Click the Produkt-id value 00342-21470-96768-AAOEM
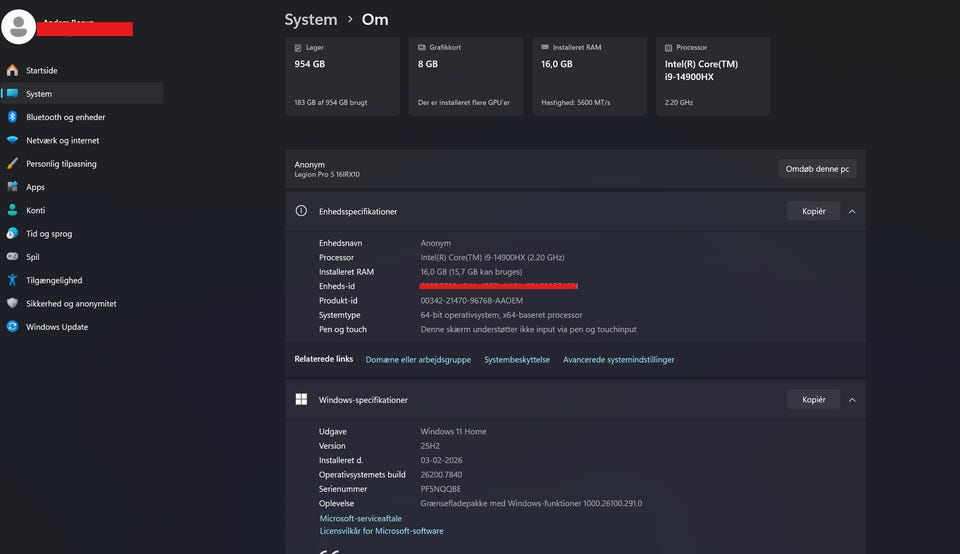960x554 pixels. (x=471, y=301)
